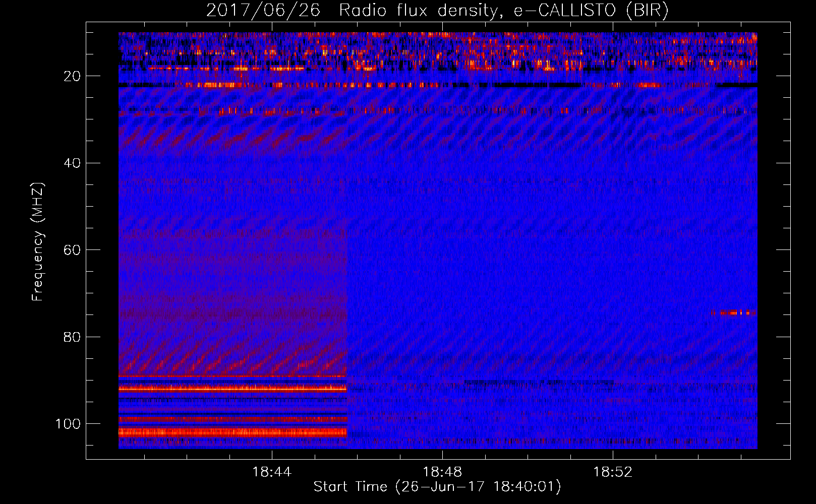Image resolution: width=816 pixels, height=504 pixels.
Task: Click the "Start Time (26-Jun-17 18:40:01)" label
Action: (437, 487)
